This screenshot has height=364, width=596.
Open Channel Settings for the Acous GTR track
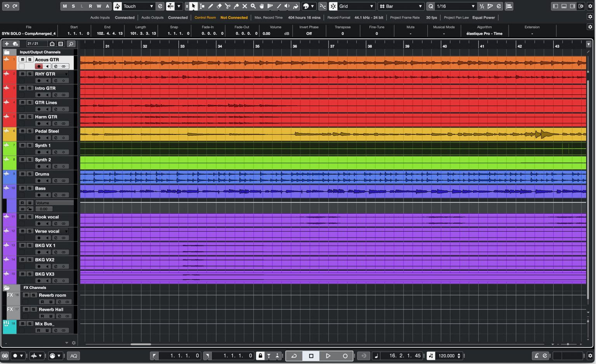tap(55, 66)
